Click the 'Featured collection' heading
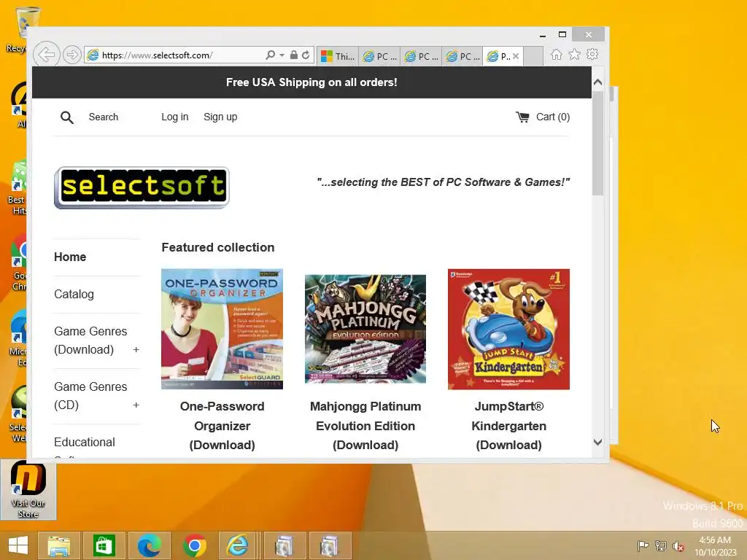747x560 pixels. [x=217, y=248]
